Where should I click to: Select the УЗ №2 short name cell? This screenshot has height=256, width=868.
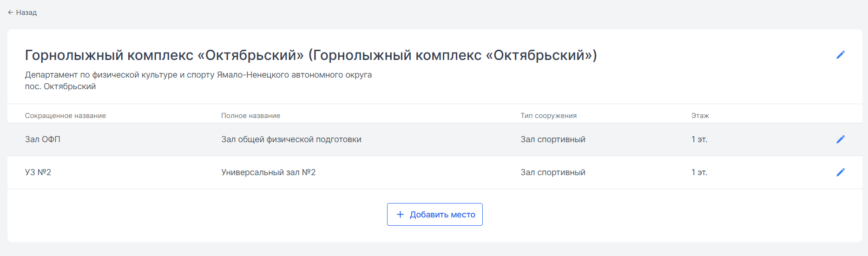pos(38,172)
